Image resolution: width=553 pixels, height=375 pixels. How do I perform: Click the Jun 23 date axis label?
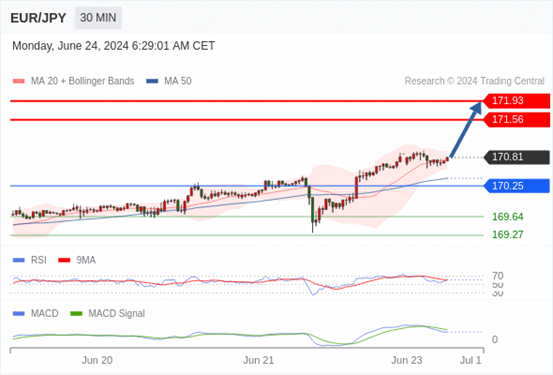407,360
